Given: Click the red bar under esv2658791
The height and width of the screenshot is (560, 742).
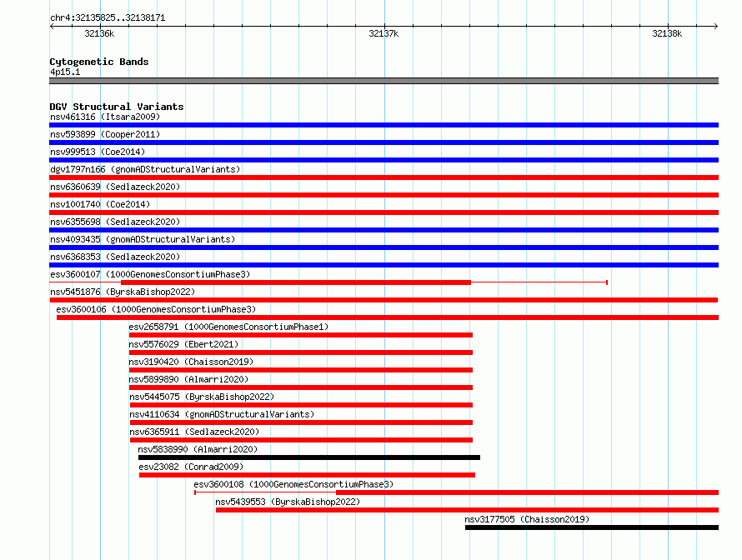Looking at the screenshot, I should [301, 335].
